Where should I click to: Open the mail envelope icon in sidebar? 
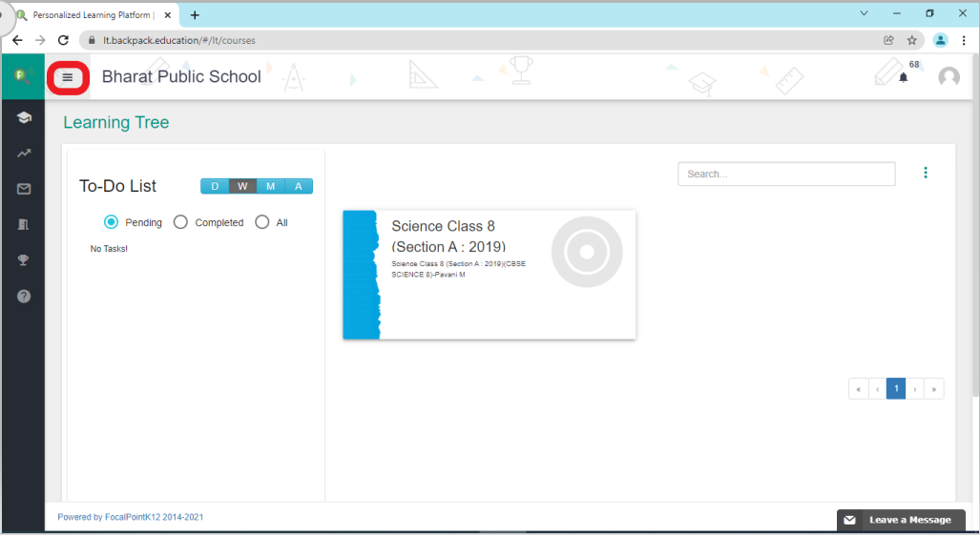tap(24, 189)
